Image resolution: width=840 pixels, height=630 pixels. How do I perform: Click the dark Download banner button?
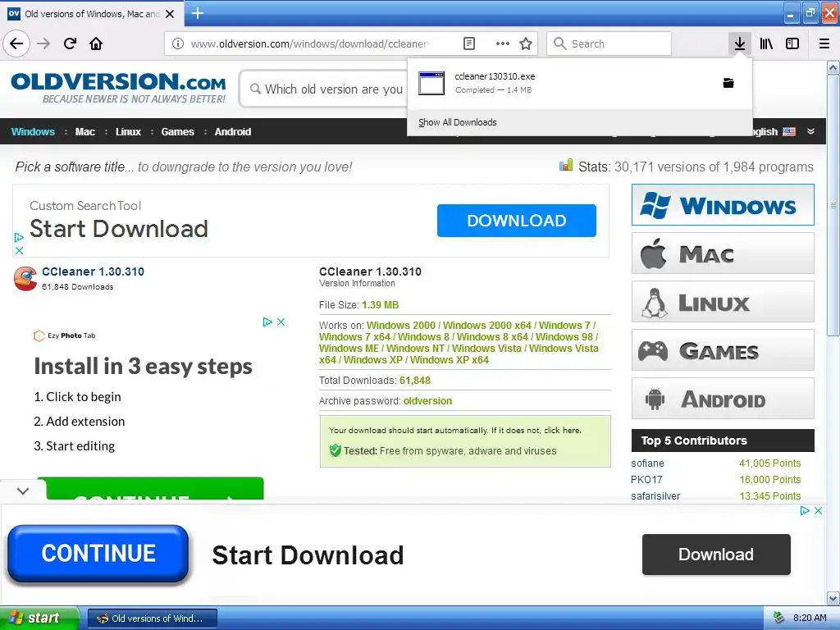(x=716, y=555)
